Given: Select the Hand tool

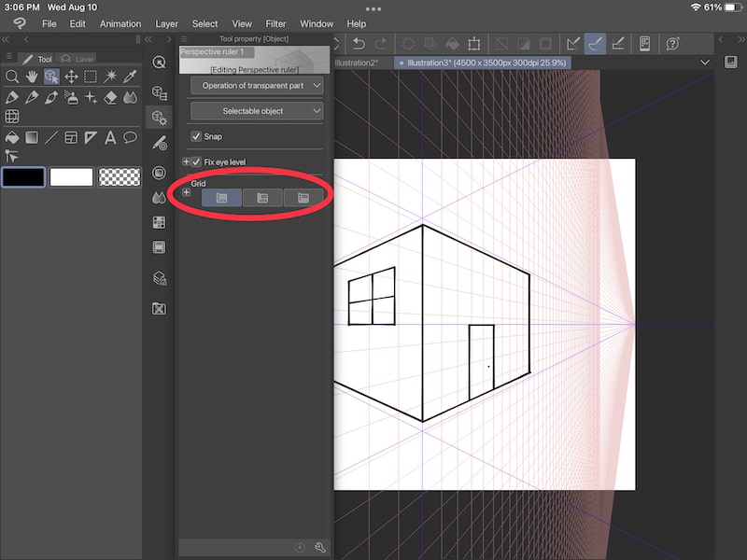Looking at the screenshot, I should coord(31,77).
